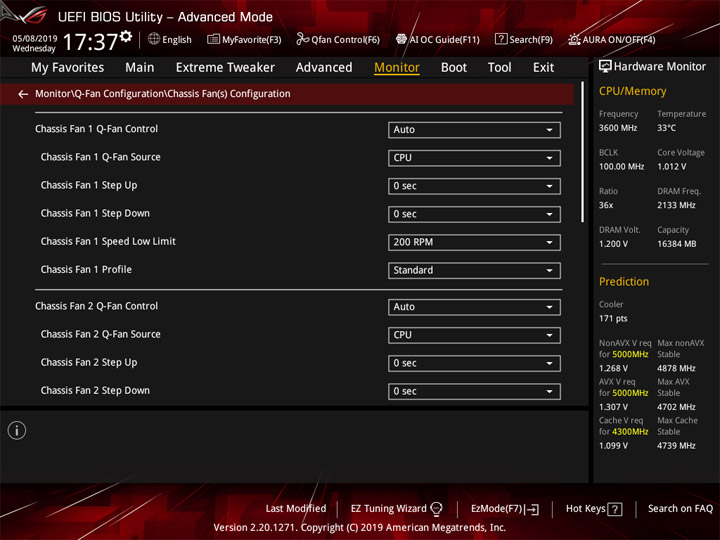The width and height of the screenshot is (720, 540).
Task: Open Chassis Fan 1 Step Up dropdown
Action: click(474, 186)
